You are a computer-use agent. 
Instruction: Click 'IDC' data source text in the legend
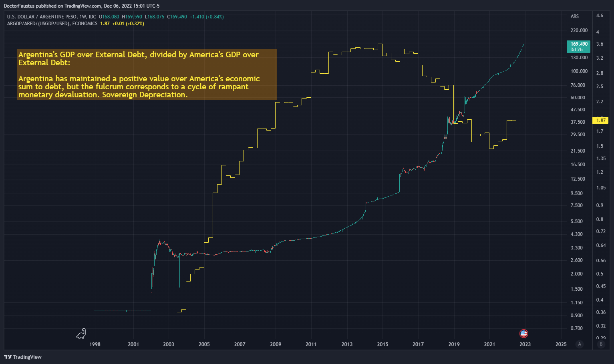pos(92,17)
